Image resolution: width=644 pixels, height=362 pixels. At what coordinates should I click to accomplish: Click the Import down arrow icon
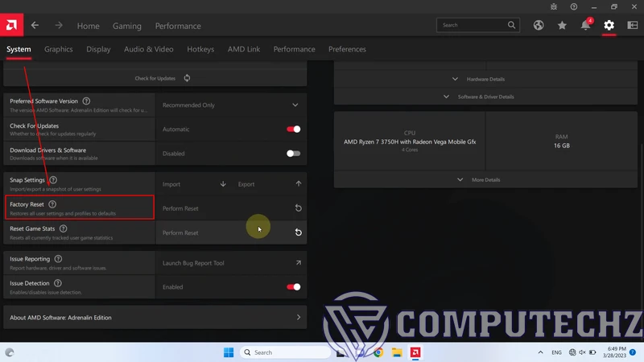tap(223, 184)
